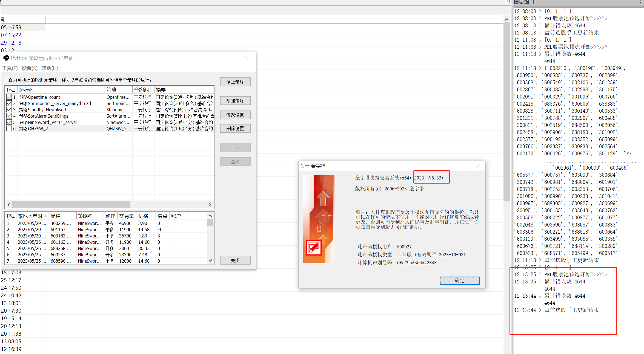Viewport: 644px width, 354px height.
Task: Uncheck strategy 4 SortAlarmSendDings
Action: (x=9, y=116)
